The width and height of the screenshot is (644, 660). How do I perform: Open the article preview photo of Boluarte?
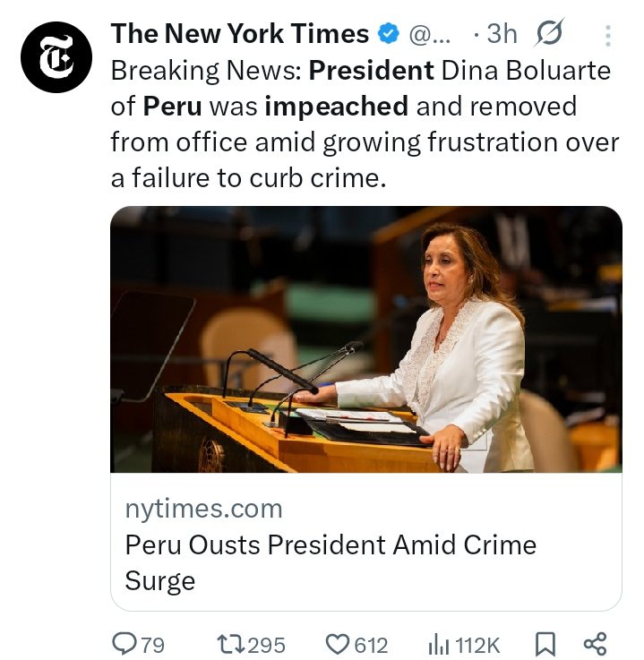coord(365,339)
